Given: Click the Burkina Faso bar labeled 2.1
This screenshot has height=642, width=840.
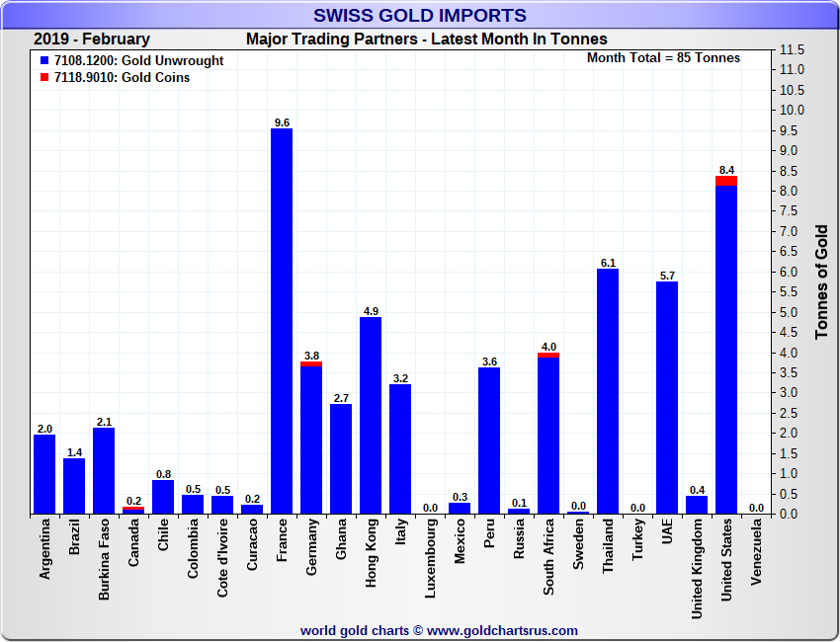Looking at the screenshot, I should pos(104,470).
